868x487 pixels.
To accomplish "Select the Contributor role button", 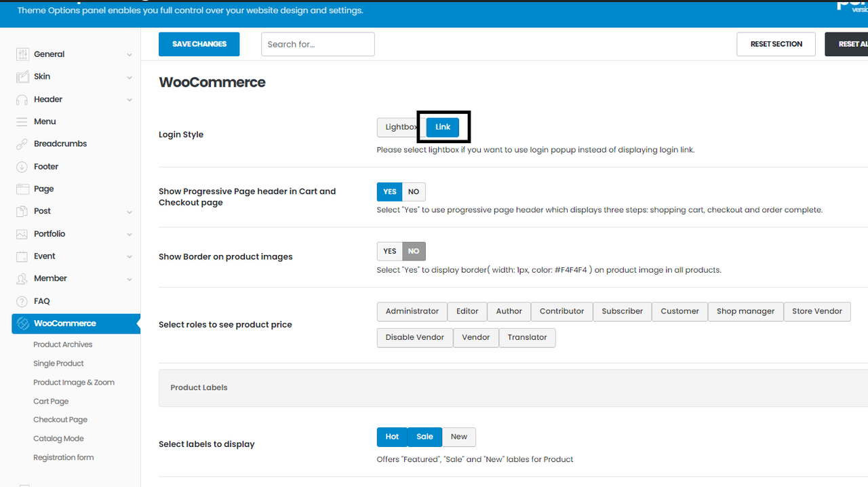I will (x=561, y=311).
